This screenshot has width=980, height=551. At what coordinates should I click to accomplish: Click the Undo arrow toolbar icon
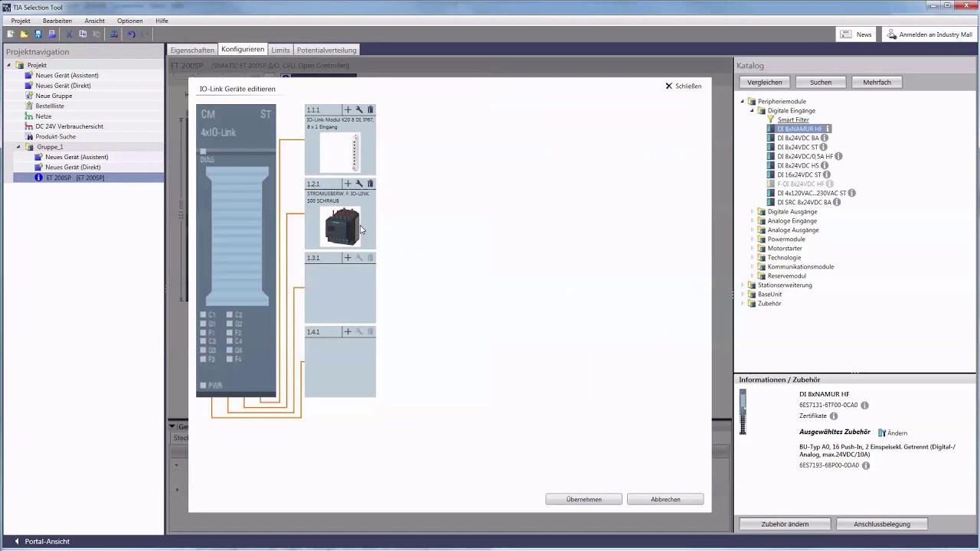132,34
